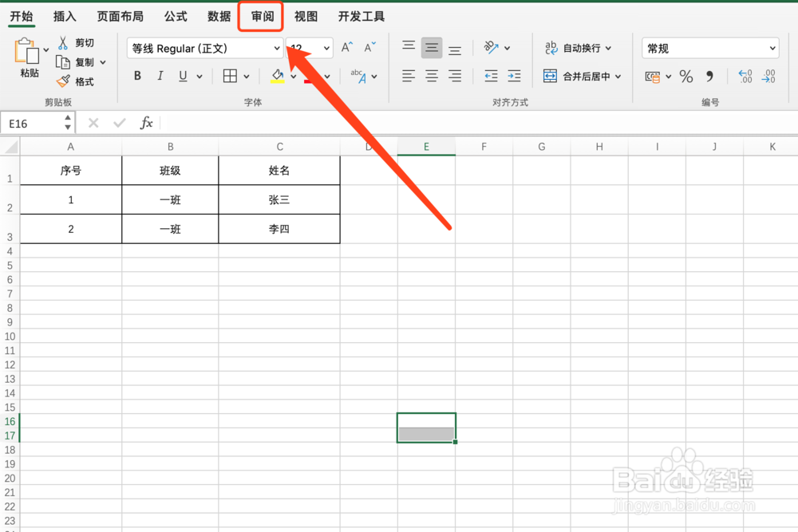The width and height of the screenshot is (798, 532).
Task: Toggle 自动换行 (wrap text)
Action: 581,48
